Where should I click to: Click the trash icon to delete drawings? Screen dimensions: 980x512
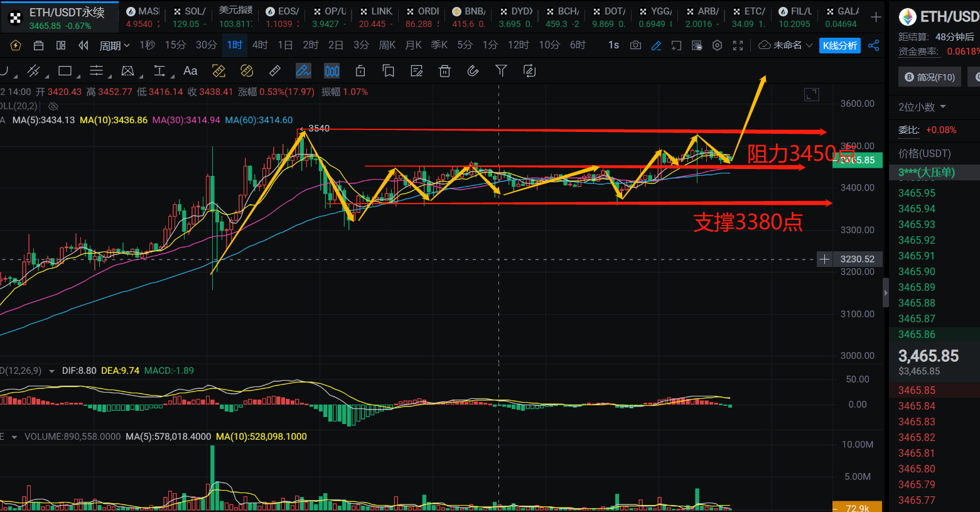point(444,71)
